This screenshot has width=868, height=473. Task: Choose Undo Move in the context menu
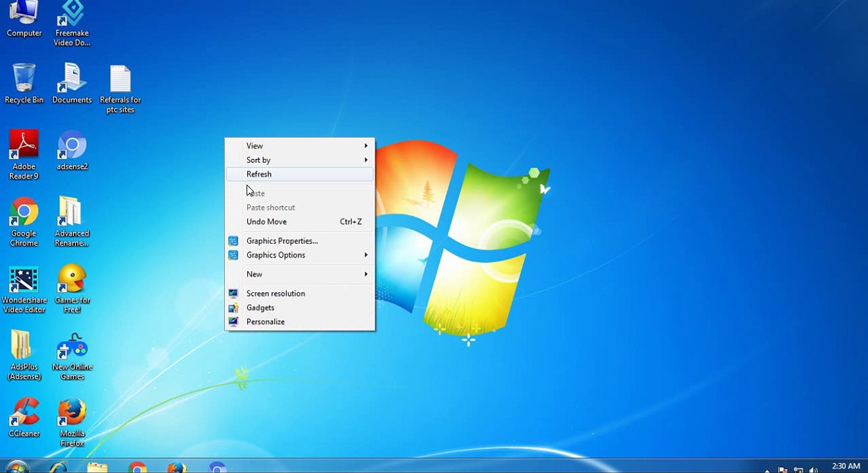300,221
